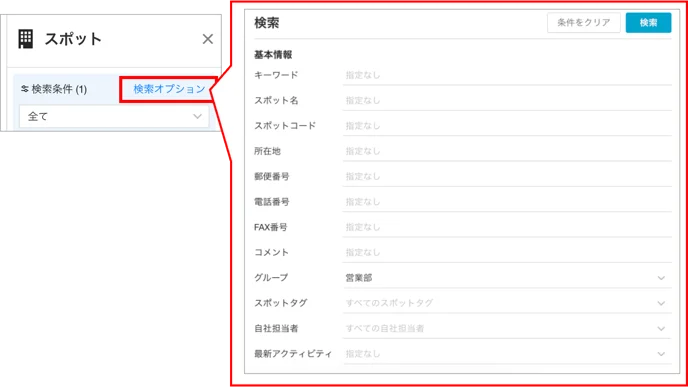Screen dimensions: 688x387
Task: Expand the 自社担当者 dropdown
Action: point(507,329)
